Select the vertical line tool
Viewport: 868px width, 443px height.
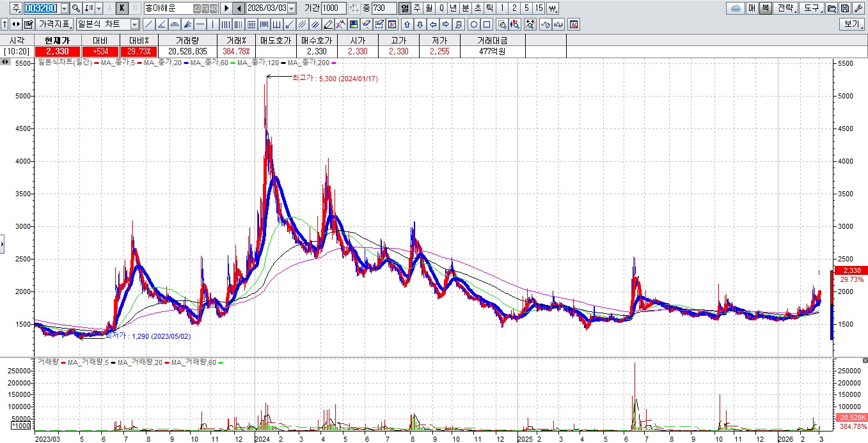(x=212, y=24)
